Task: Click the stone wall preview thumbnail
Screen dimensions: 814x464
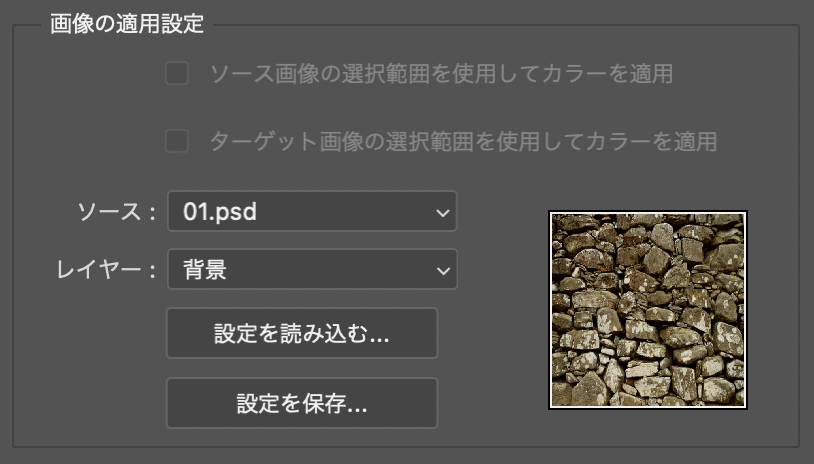Action: (x=648, y=310)
